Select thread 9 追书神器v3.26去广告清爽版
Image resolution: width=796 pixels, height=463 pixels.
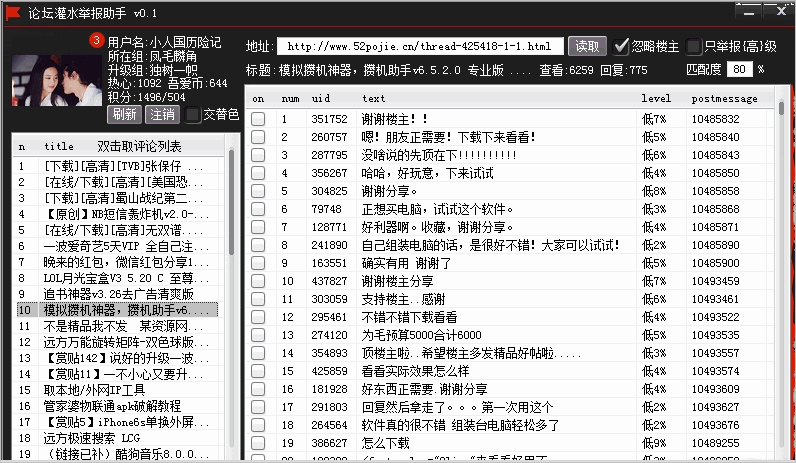[x=118, y=294]
